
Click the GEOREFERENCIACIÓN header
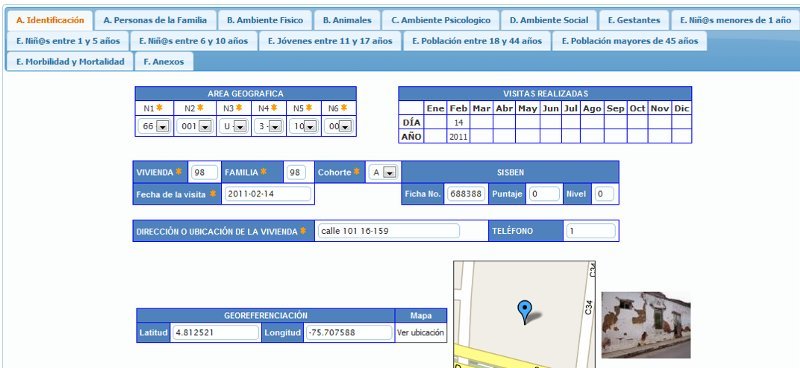click(x=266, y=315)
